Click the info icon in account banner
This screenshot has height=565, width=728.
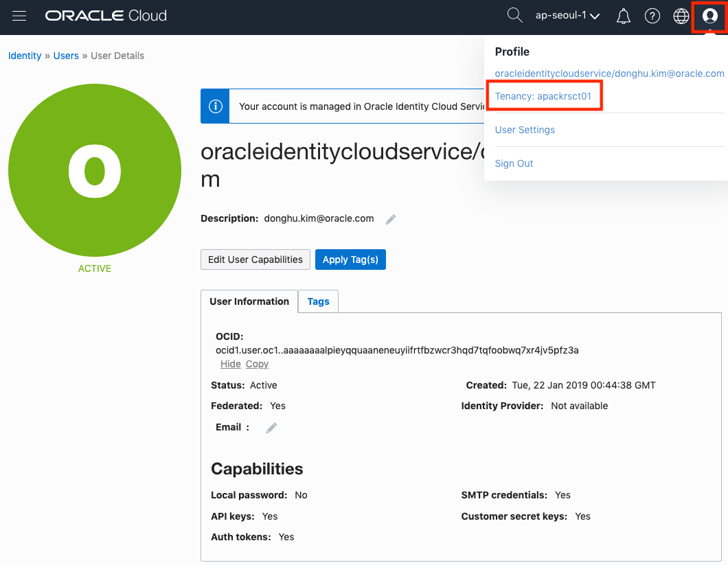click(215, 106)
